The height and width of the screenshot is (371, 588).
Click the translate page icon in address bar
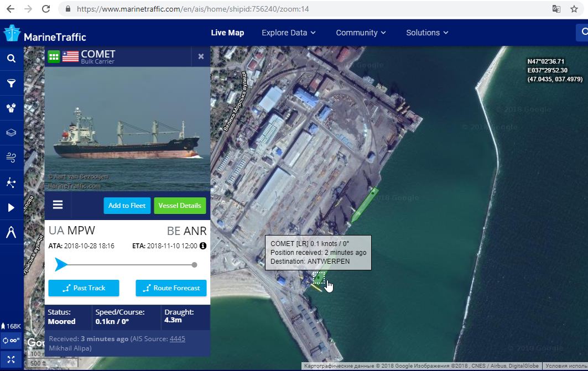click(556, 9)
